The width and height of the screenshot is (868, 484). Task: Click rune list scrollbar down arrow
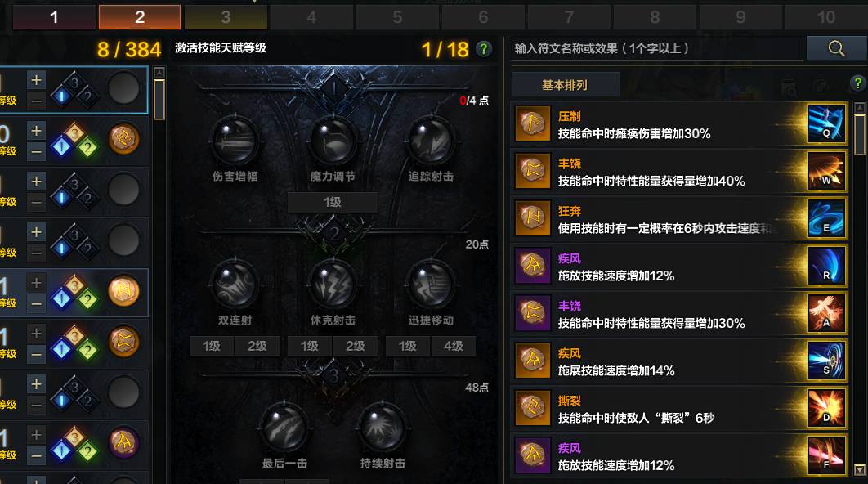860,469
